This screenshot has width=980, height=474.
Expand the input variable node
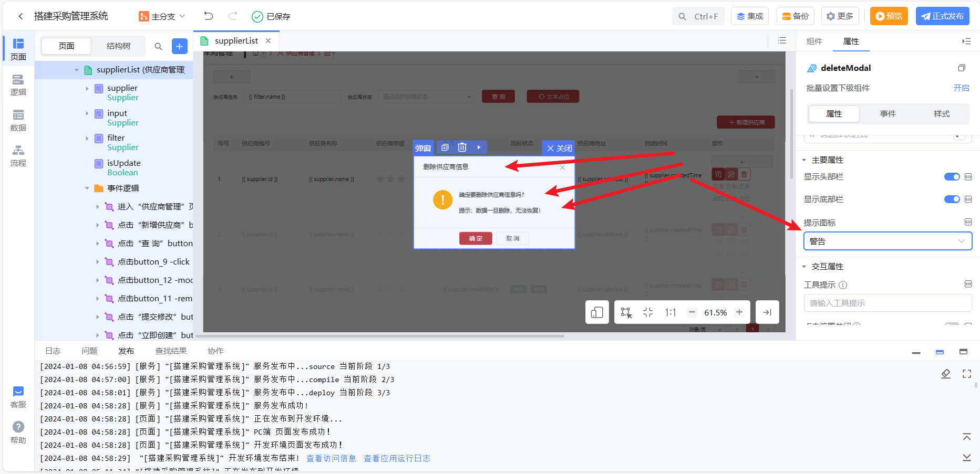coord(87,113)
